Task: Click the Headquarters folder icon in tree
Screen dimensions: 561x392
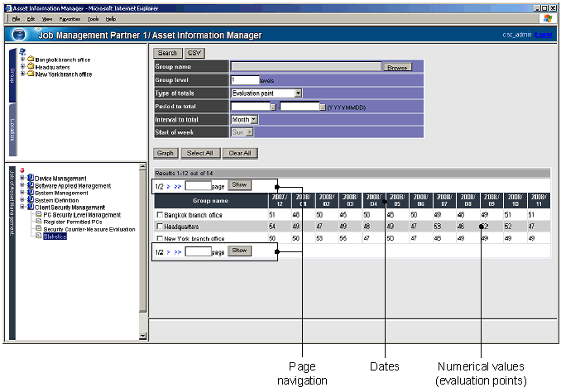Action: 31,68
